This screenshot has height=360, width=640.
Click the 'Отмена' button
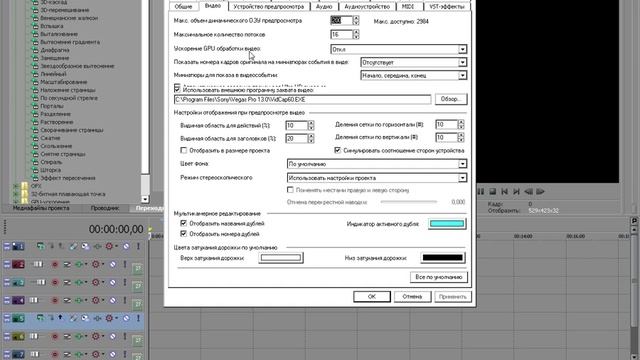[x=412, y=297]
